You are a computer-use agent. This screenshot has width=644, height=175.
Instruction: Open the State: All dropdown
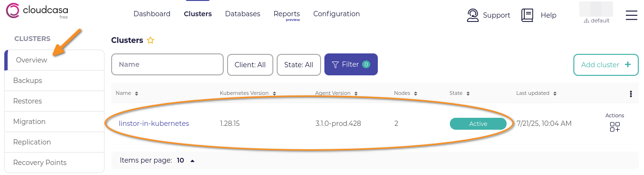299,64
